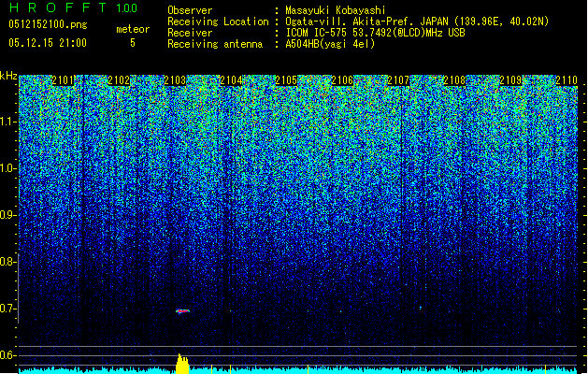Click the date stamp 05.12.15 21:00
Viewport: 588px width, 374px height.
(48, 43)
